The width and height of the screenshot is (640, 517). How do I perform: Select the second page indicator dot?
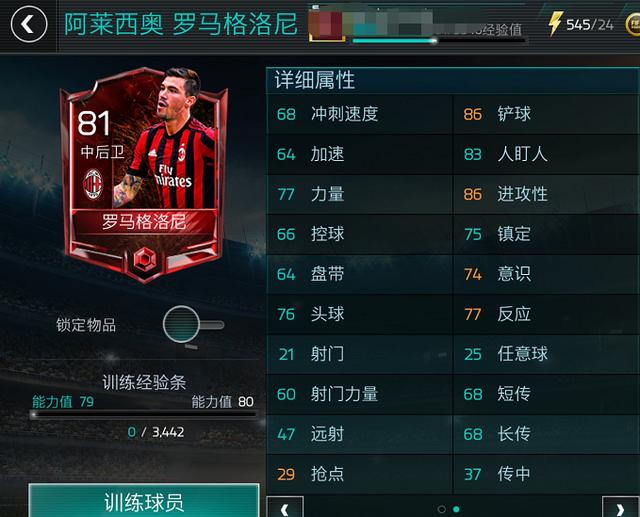[456, 509]
